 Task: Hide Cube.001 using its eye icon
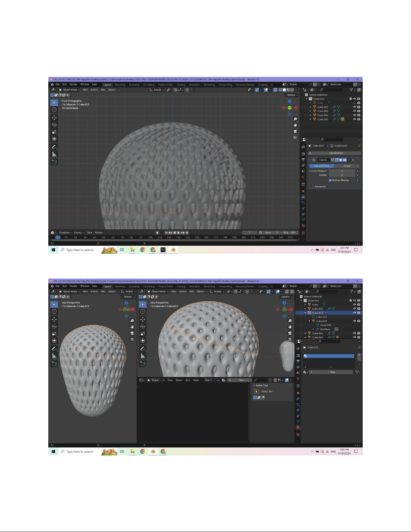coord(354,107)
